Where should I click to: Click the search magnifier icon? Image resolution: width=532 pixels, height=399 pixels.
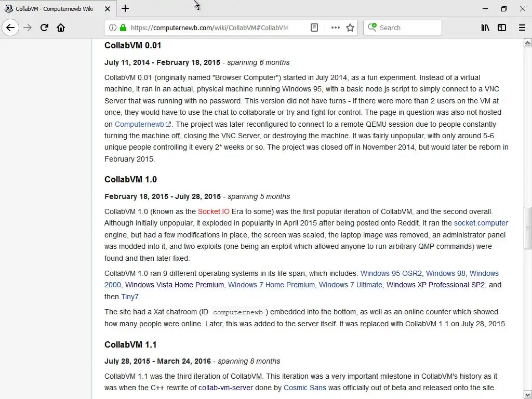tap(372, 27)
